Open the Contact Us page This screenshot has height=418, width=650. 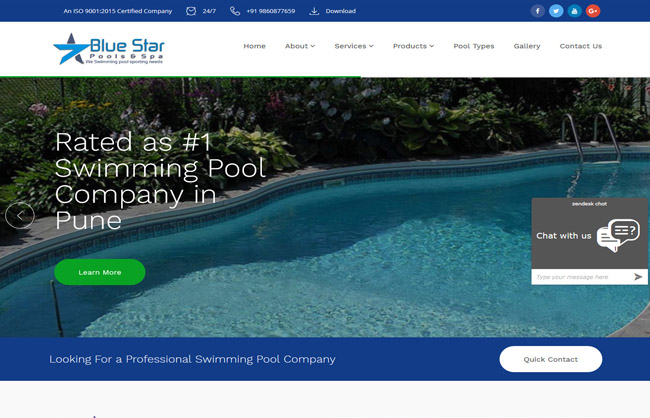pyautogui.click(x=580, y=46)
